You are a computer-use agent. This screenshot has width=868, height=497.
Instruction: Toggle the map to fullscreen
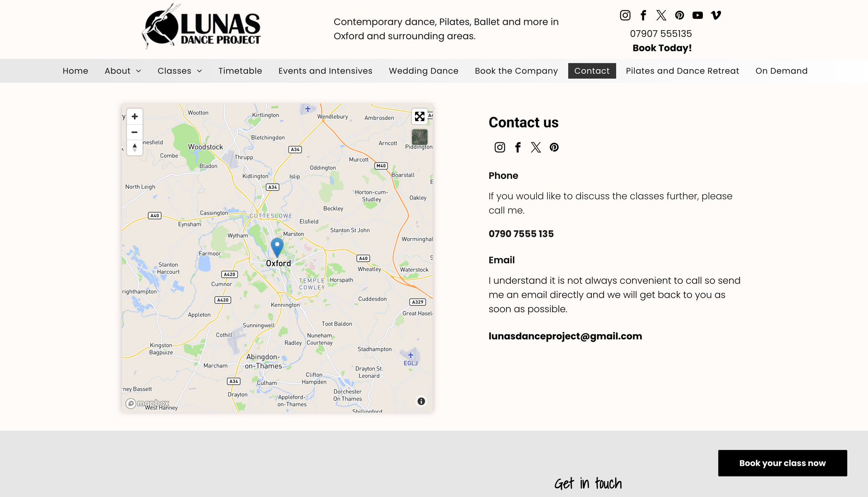(420, 117)
